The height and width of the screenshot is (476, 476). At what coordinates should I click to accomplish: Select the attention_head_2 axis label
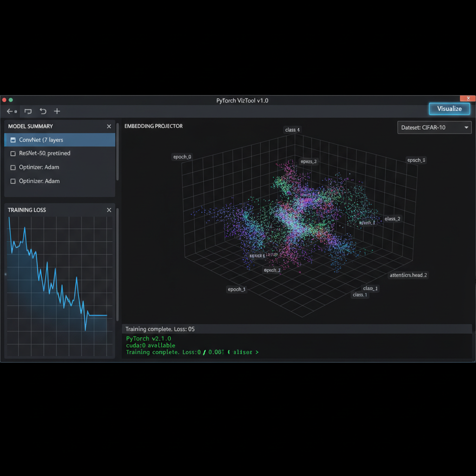(408, 275)
